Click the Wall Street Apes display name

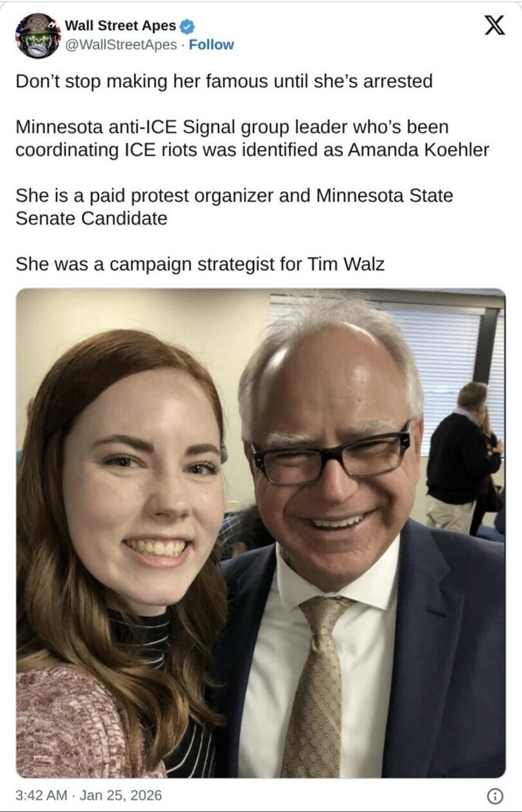121,26
